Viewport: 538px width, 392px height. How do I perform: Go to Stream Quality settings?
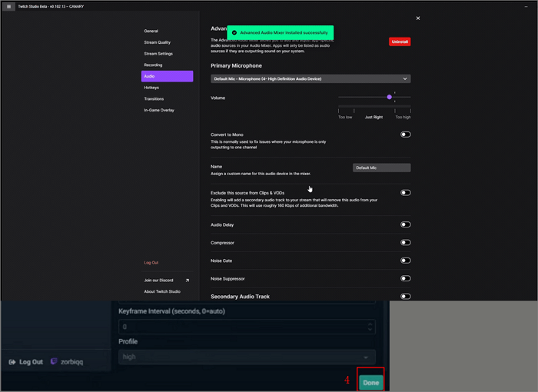tap(157, 42)
